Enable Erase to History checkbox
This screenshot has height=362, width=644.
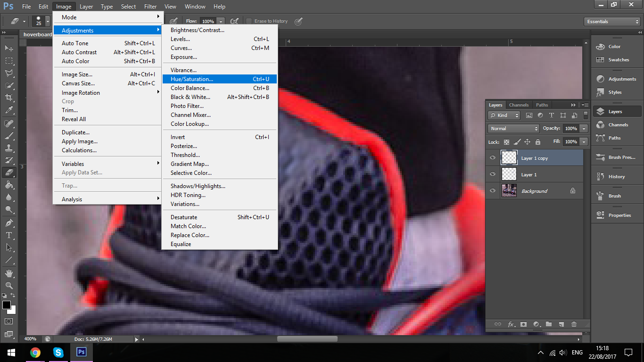pyautogui.click(x=249, y=21)
